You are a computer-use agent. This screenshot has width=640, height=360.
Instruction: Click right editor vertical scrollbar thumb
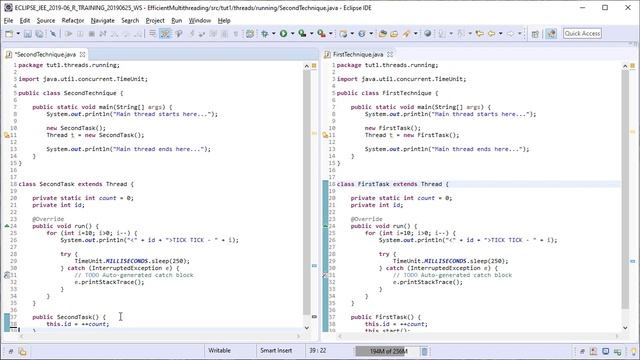[x=625, y=189]
